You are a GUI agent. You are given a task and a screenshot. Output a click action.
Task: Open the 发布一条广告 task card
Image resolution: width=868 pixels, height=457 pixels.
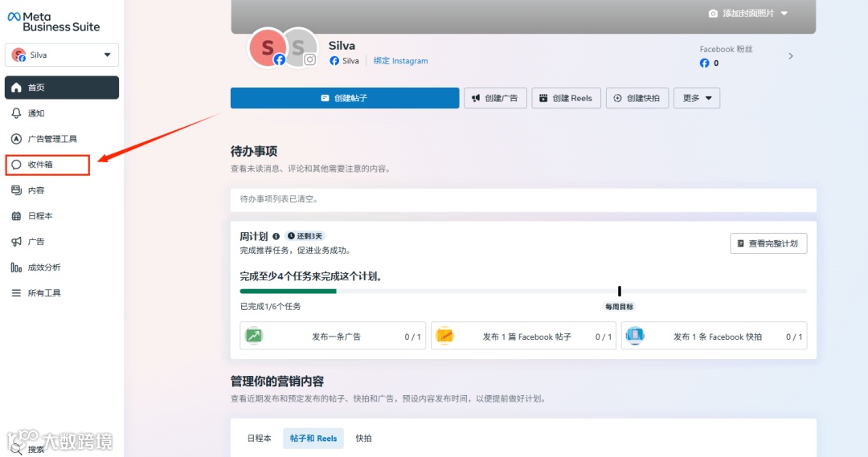pos(333,336)
